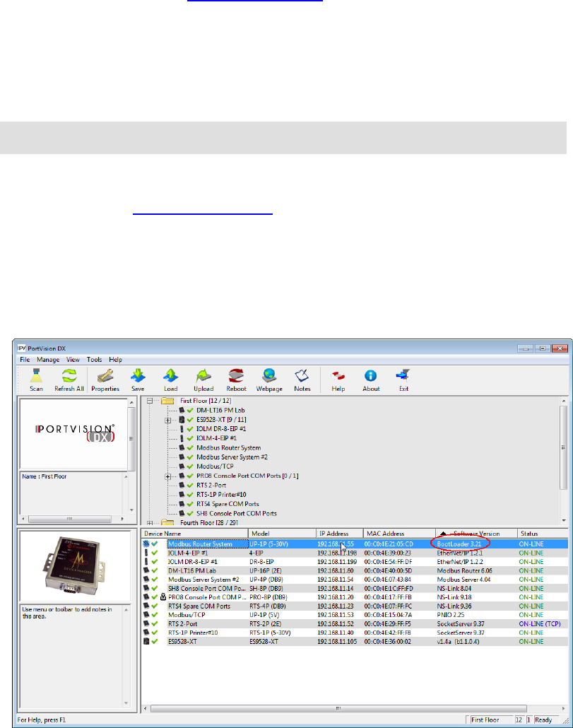573x728 pixels.
Task: Click the PortVision DX title bar icon
Action: pyautogui.click(x=21, y=348)
